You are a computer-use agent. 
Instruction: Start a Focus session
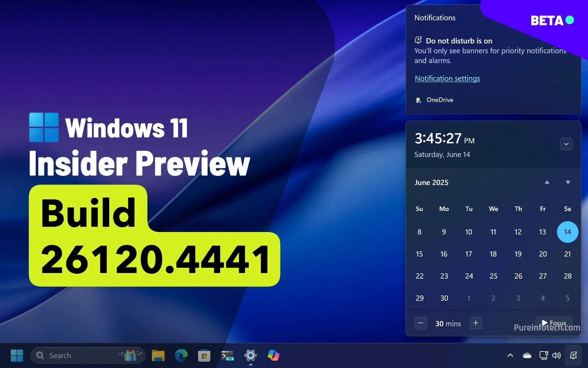coord(554,323)
